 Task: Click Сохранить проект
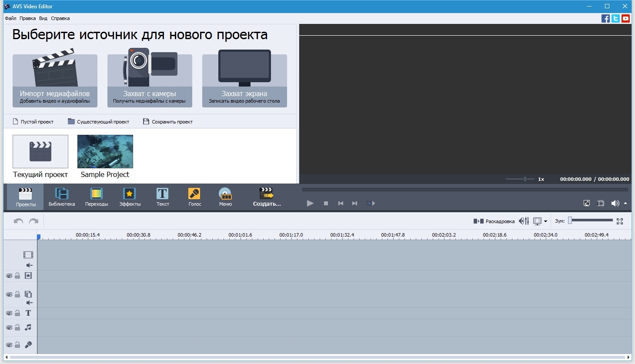(x=168, y=122)
